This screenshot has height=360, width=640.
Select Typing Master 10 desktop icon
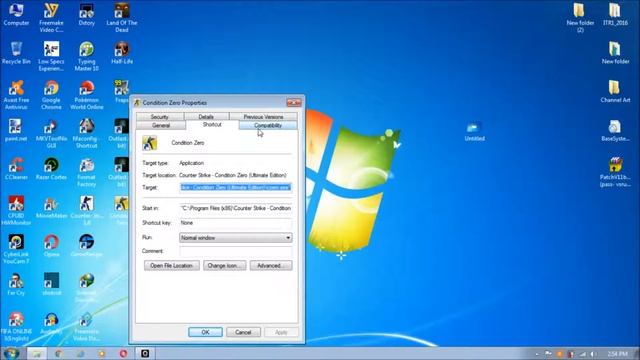click(87, 56)
